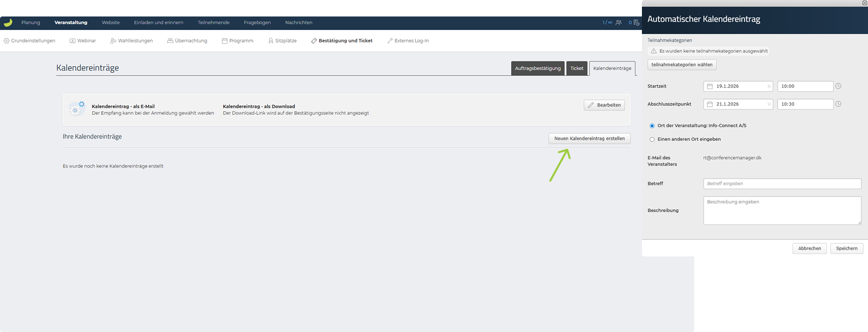Viewport: 868px width, 332px height.
Task: Open the calendar picker for Startzeit date
Action: coord(710,86)
